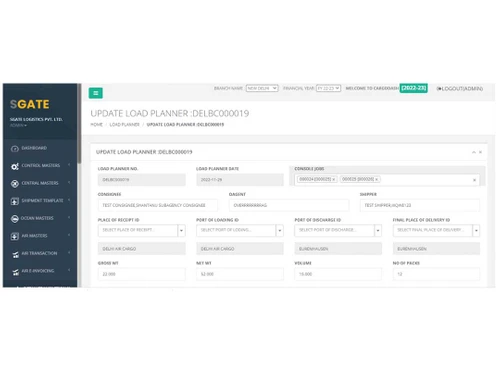
Task: Open Financial Year dropdown
Action: [328, 88]
